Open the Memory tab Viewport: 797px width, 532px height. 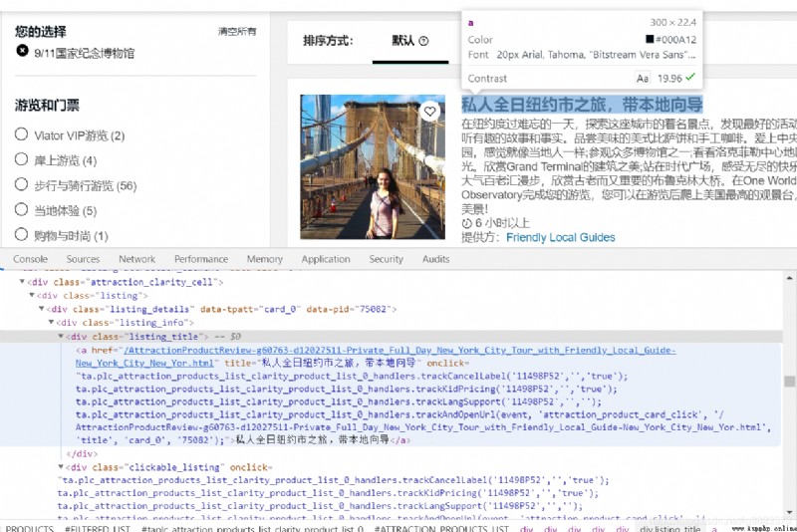tap(264, 259)
